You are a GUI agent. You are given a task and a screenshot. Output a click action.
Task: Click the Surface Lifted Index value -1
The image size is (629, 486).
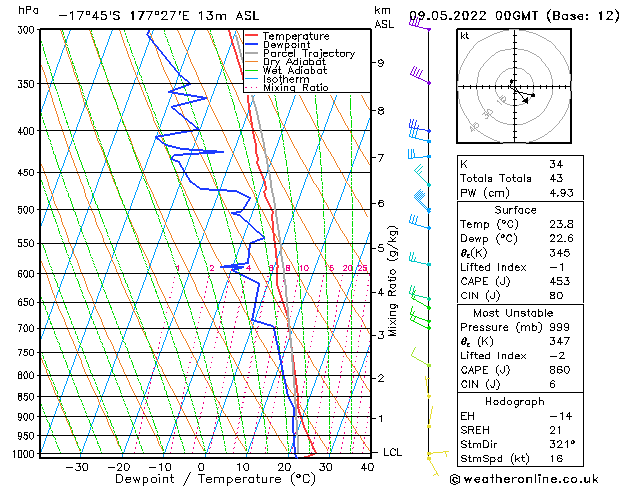pyautogui.click(x=557, y=267)
